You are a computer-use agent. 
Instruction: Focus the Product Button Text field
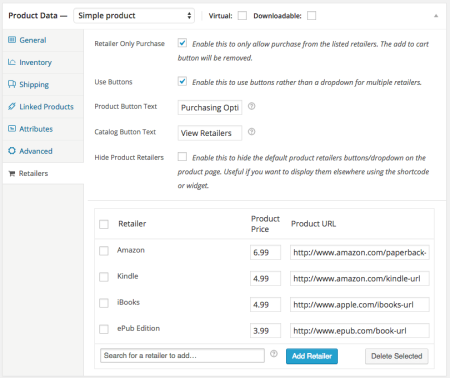coord(210,107)
